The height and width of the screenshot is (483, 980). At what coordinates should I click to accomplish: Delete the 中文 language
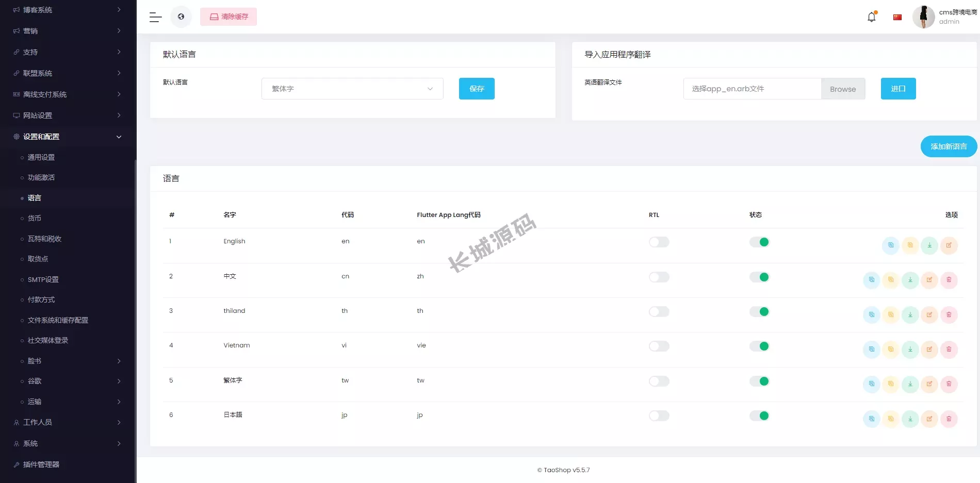pos(949,280)
